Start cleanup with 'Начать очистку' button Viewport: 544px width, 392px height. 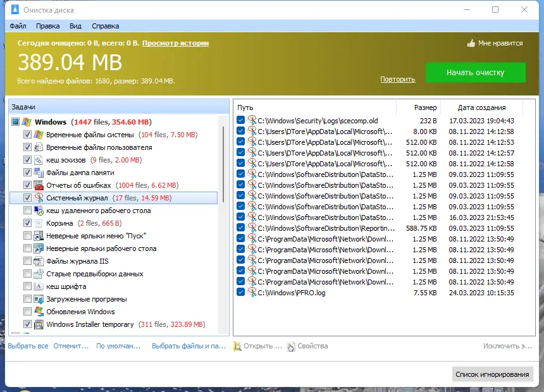click(475, 73)
